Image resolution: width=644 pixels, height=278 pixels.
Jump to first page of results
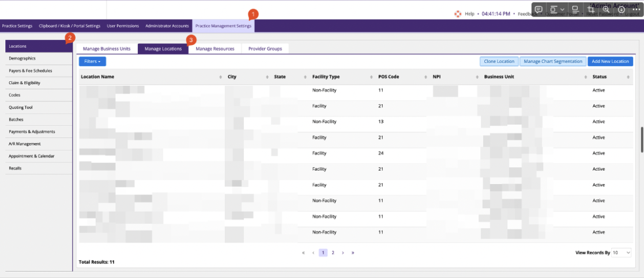[x=303, y=253]
